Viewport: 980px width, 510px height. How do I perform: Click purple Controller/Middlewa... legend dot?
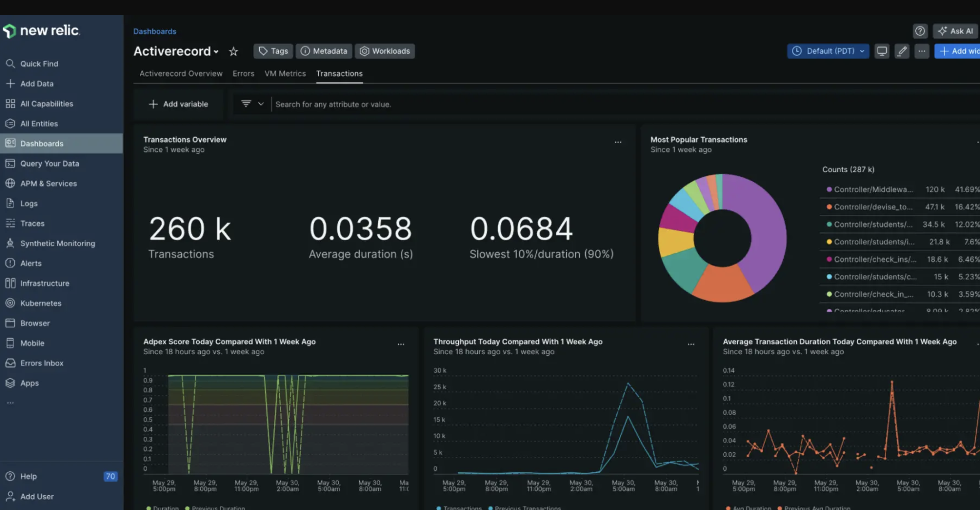point(829,189)
